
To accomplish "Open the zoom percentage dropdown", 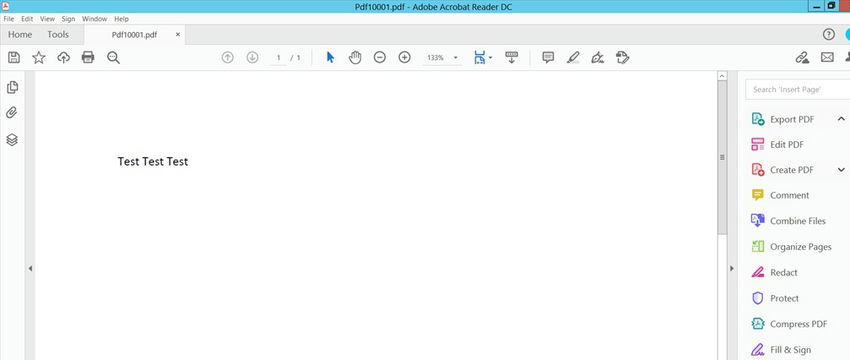I will point(455,57).
